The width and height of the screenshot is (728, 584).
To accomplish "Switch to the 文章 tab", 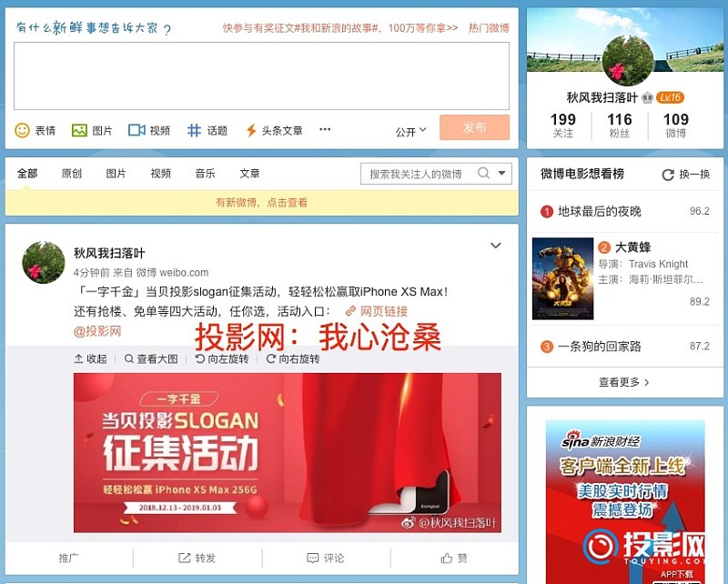I will coord(249,174).
